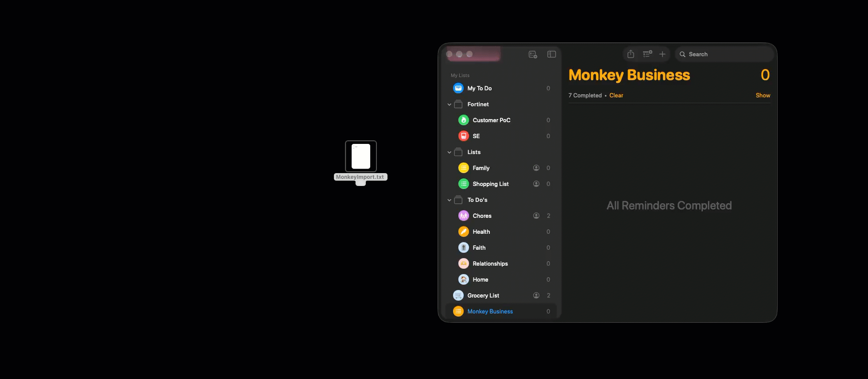Click the Search field
Screen dimensions: 868x379
click(x=724, y=54)
